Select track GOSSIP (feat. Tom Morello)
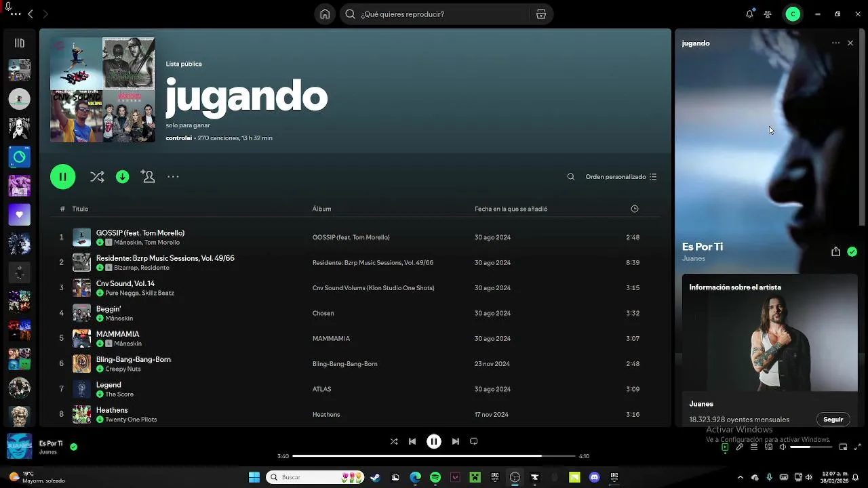This screenshot has height=488, width=868. 140,233
